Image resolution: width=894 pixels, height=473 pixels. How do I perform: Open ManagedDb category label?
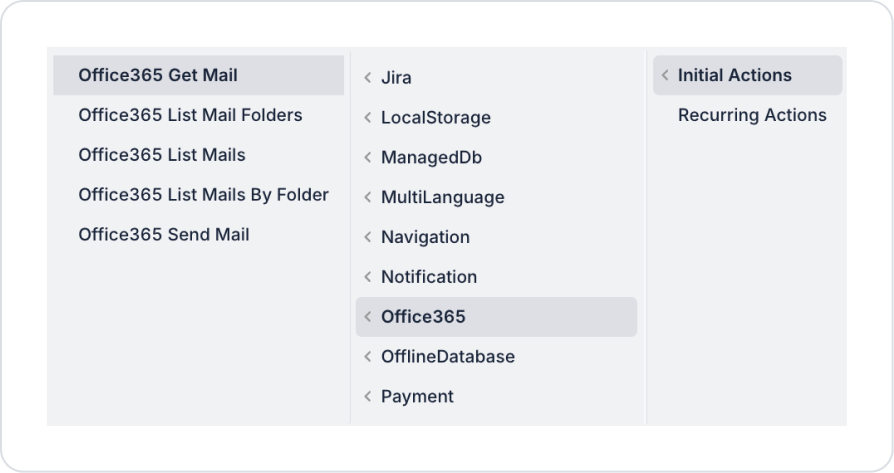(x=431, y=157)
